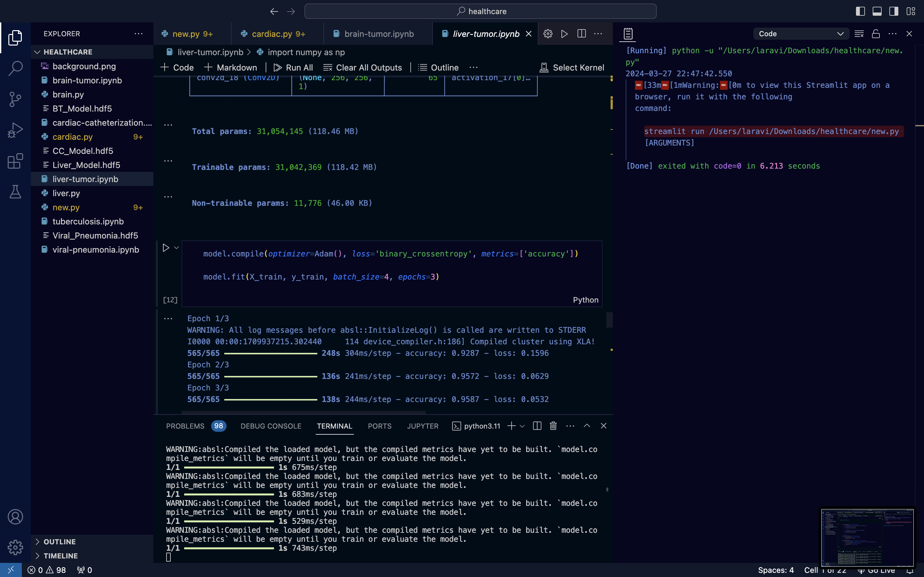Open tuberculosis.ipynb in the explorer
The width and height of the screenshot is (924, 577).
point(88,221)
